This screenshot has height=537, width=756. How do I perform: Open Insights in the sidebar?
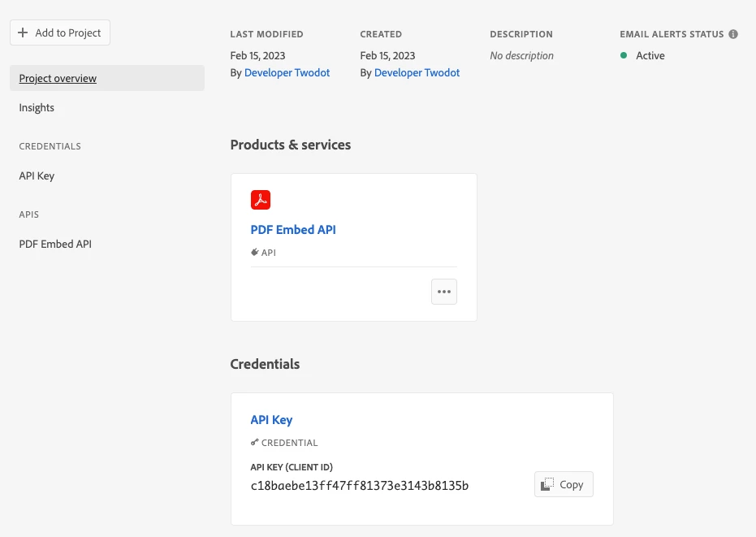(37, 107)
